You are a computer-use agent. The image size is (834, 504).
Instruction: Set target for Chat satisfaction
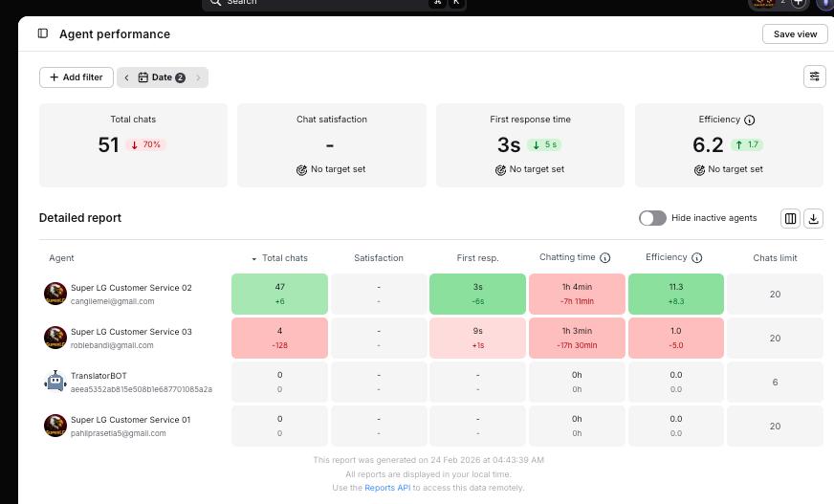(331, 169)
